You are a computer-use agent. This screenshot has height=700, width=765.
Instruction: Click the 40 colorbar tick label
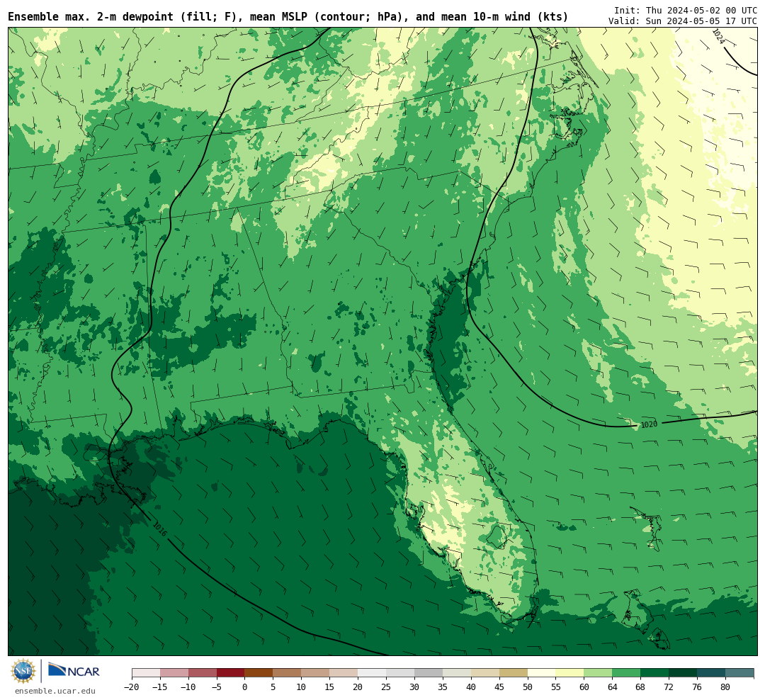click(x=471, y=687)
